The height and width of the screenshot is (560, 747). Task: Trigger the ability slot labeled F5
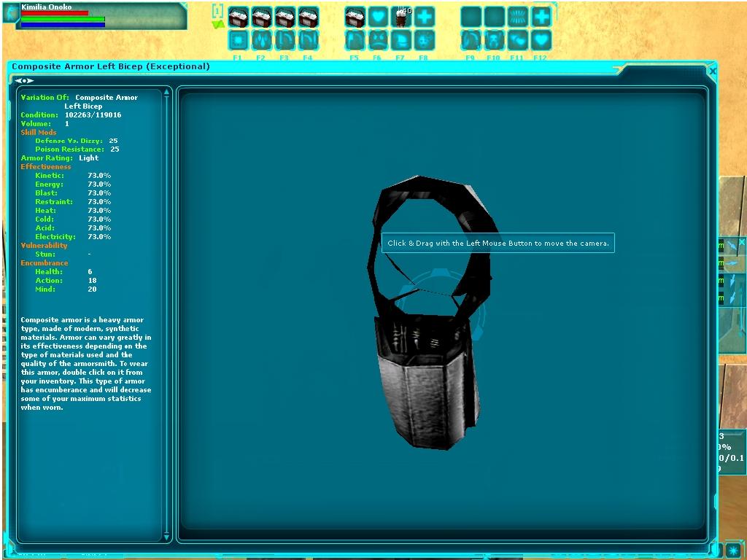355,40
